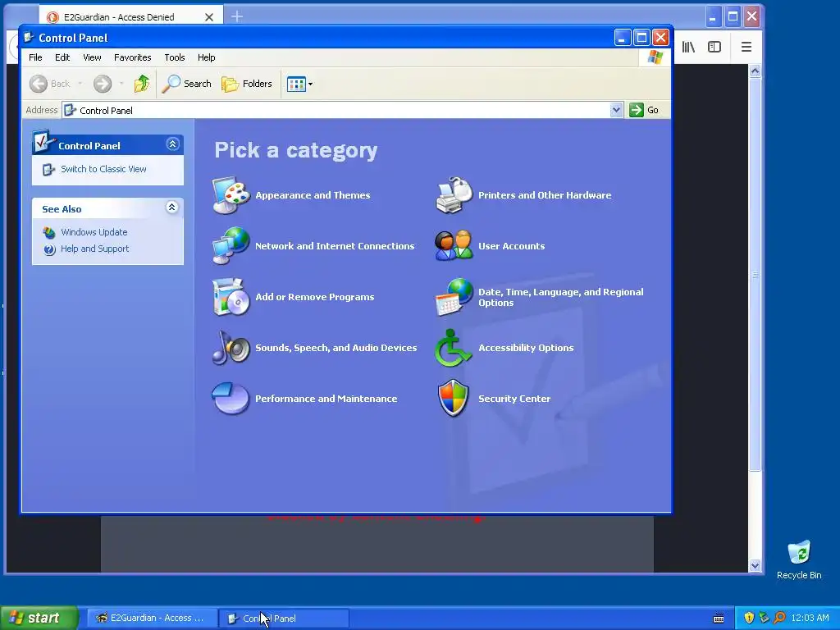Click the Date, Time, Language calendar globe icon
This screenshot has width=840, height=630.
point(454,297)
